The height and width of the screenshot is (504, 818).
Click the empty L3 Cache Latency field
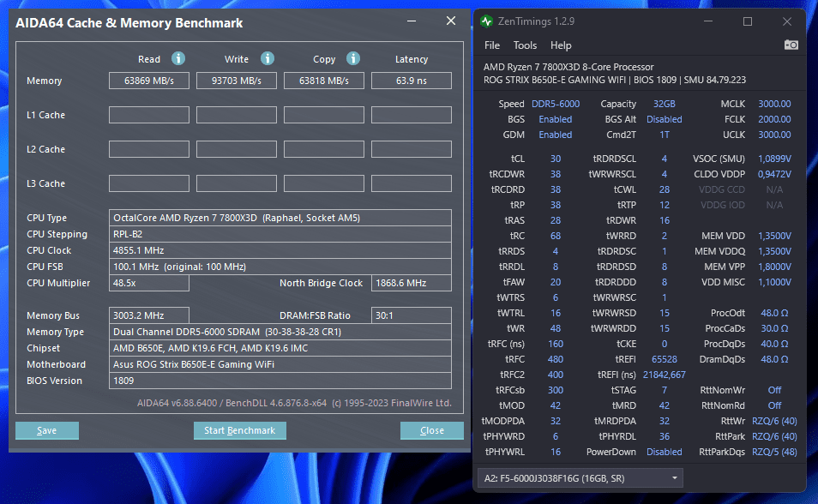411,183
